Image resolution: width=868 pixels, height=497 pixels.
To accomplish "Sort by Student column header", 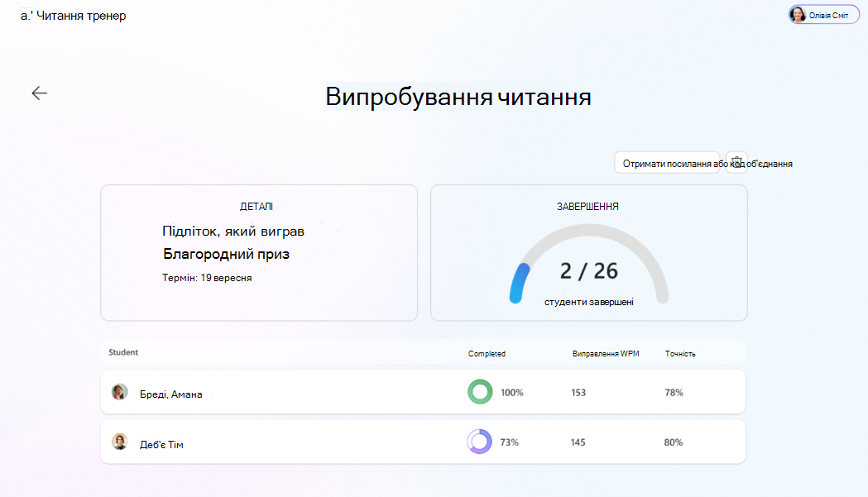I will point(123,352).
